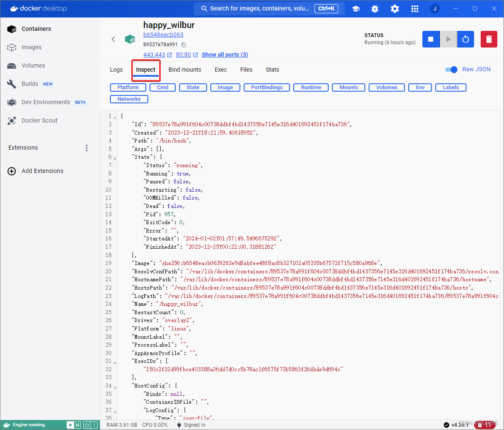Jump to Platform section

[128, 87]
